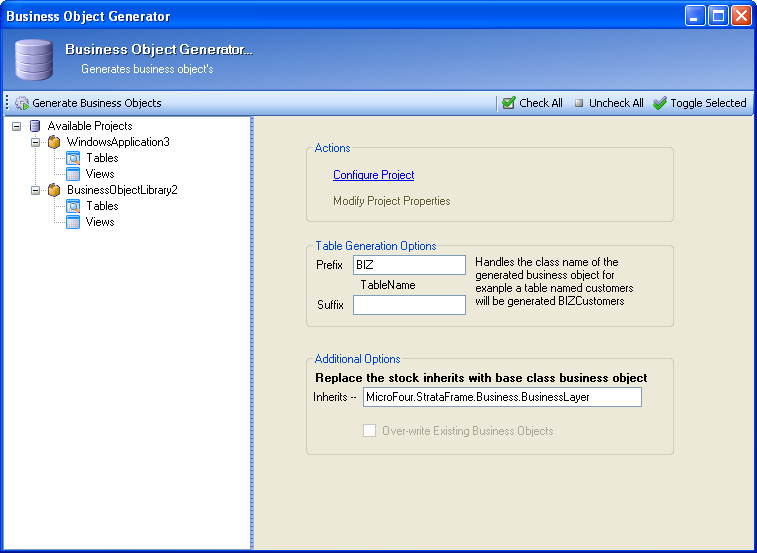This screenshot has width=757, height=553.
Task: Select the Available Projects database icon
Action: pyautogui.click(x=35, y=126)
